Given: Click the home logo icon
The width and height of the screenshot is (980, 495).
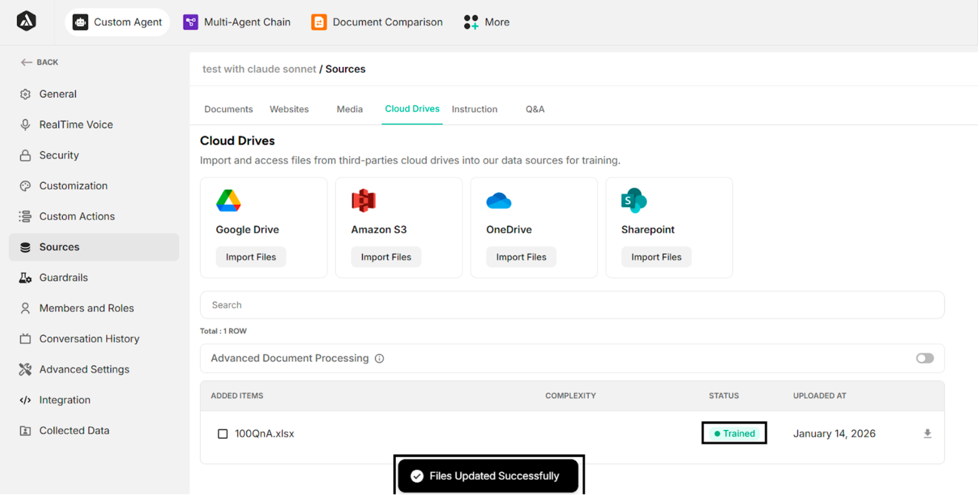Looking at the screenshot, I should coord(26,21).
